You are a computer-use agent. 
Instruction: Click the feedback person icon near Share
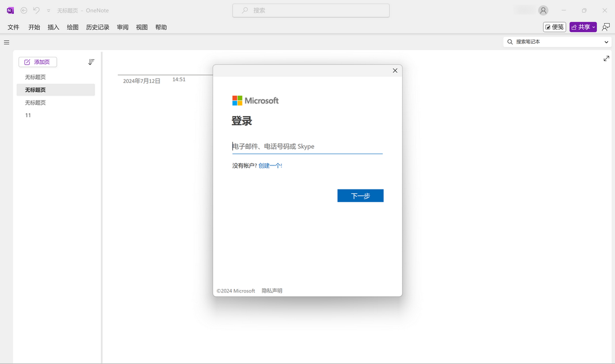(606, 26)
